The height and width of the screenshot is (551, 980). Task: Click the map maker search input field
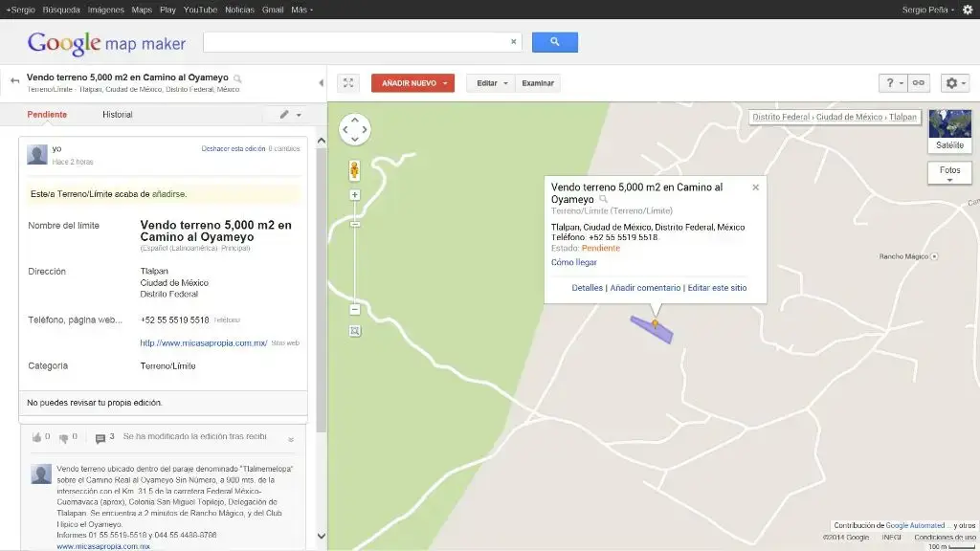[x=357, y=42]
